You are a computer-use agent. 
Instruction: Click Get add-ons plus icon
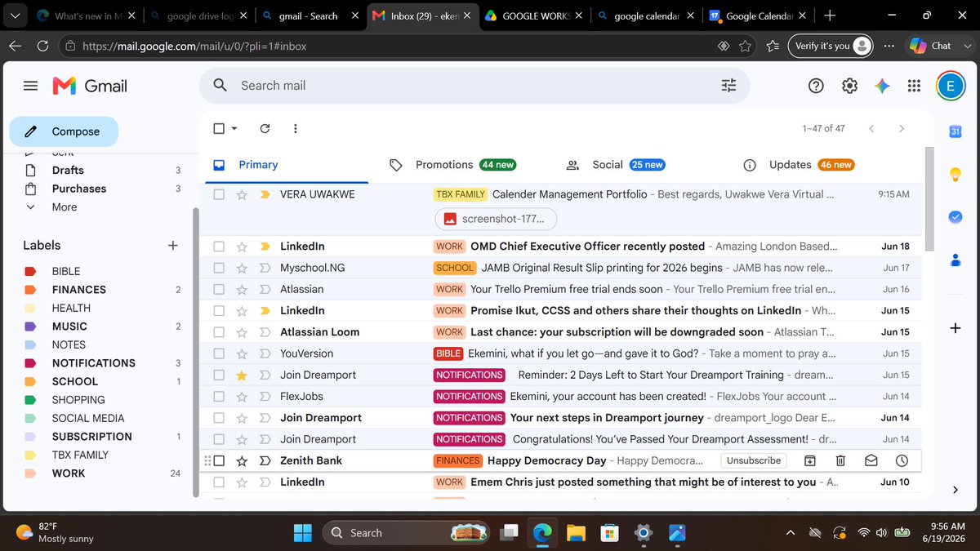(955, 328)
